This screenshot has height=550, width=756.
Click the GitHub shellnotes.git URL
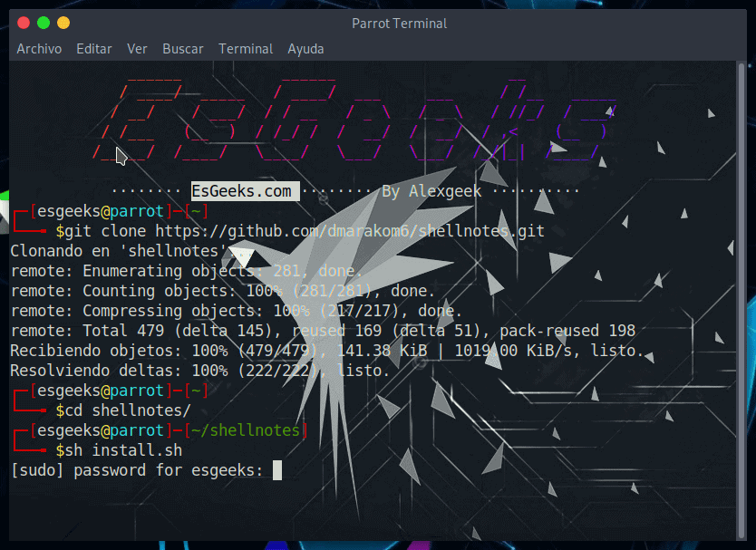click(350, 231)
